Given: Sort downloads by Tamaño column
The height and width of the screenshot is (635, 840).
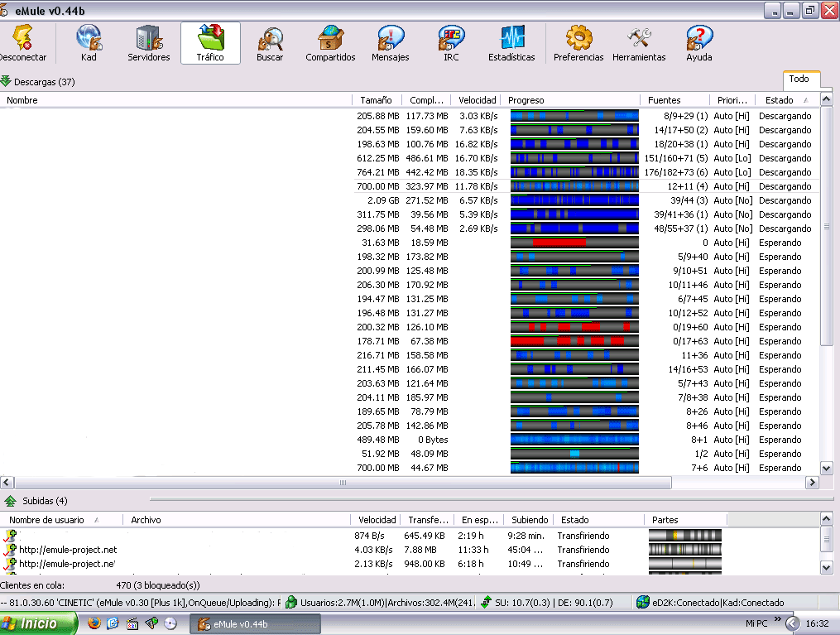Looking at the screenshot, I should (377, 100).
